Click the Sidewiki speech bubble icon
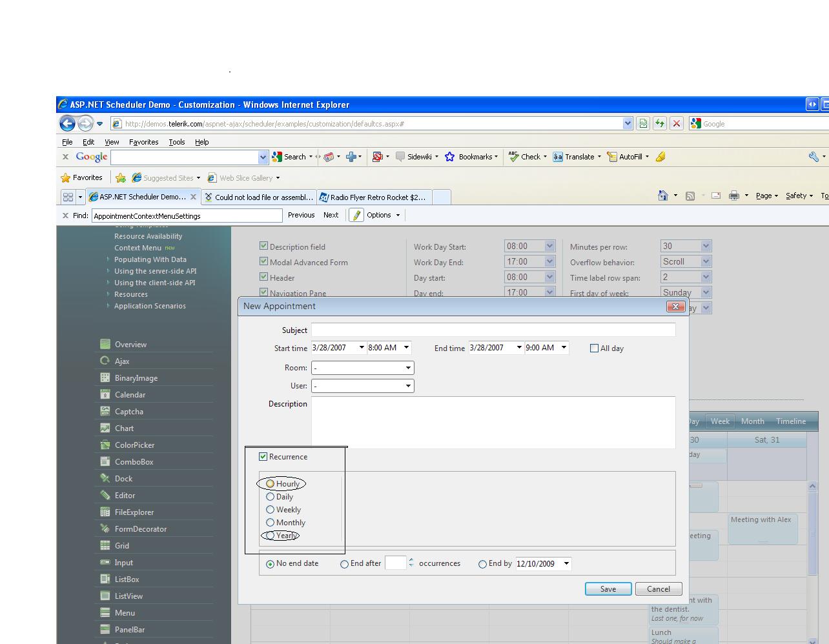 tap(400, 157)
